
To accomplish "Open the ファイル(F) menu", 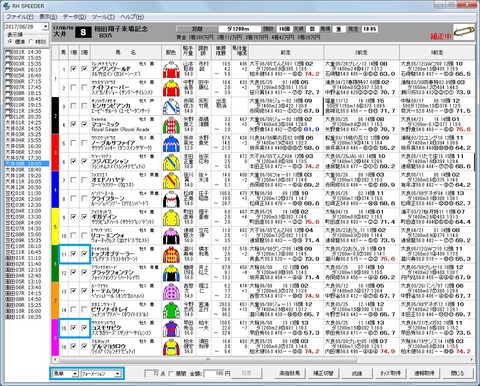I will click(20, 17).
